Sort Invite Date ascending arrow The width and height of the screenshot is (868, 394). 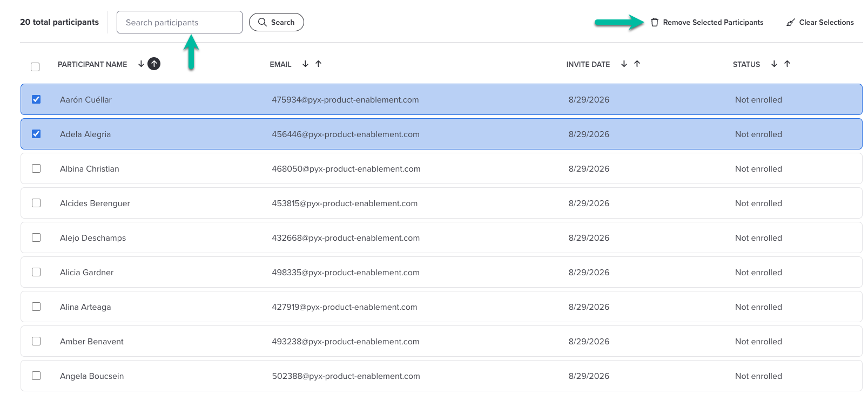tap(637, 64)
